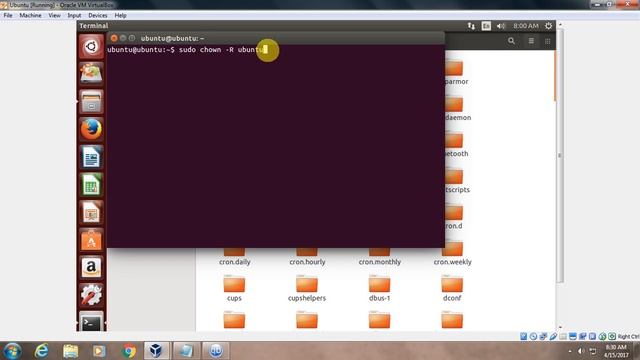Open LibreOffice Impress from the launcher
Screen dimensions: 640x360
[91, 212]
